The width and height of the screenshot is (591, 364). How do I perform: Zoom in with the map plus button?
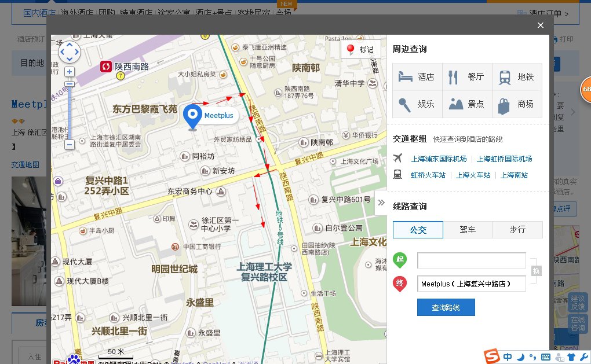[70, 72]
